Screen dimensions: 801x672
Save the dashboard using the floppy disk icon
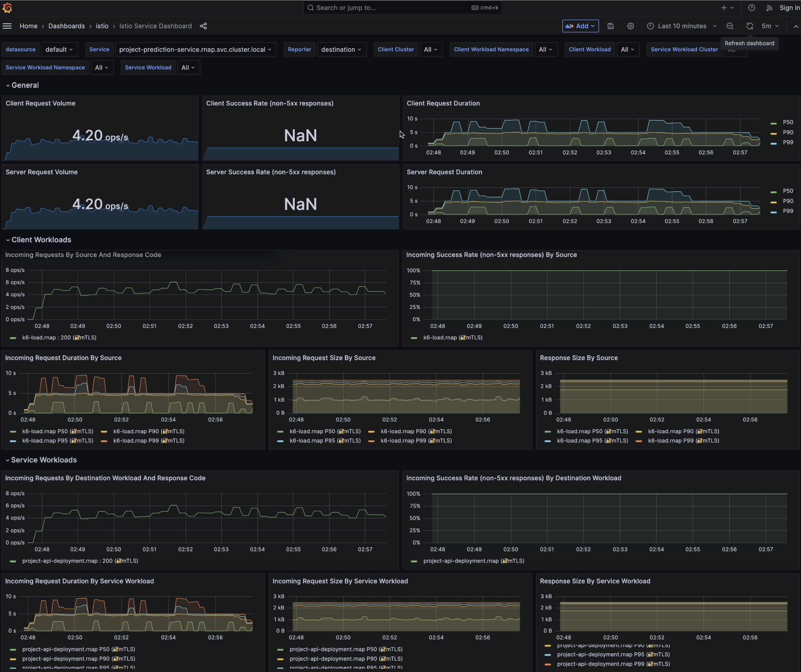pos(611,26)
